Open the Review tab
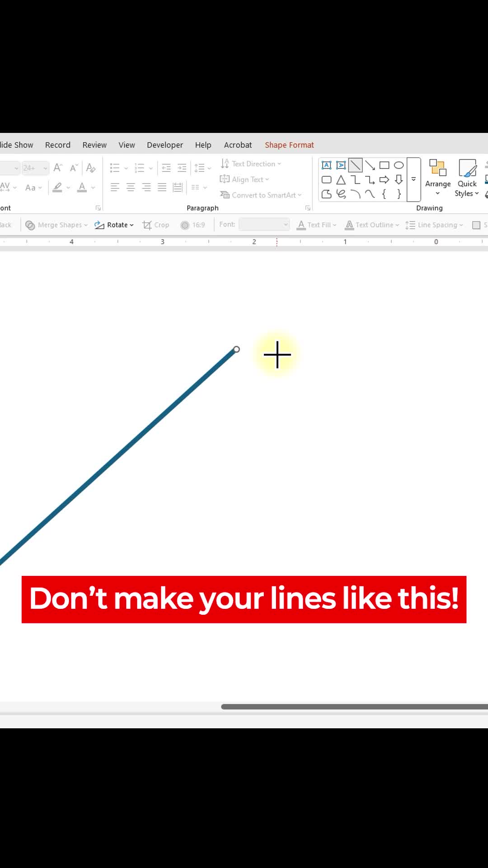The image size is (488, 868). tap(94, 145)
